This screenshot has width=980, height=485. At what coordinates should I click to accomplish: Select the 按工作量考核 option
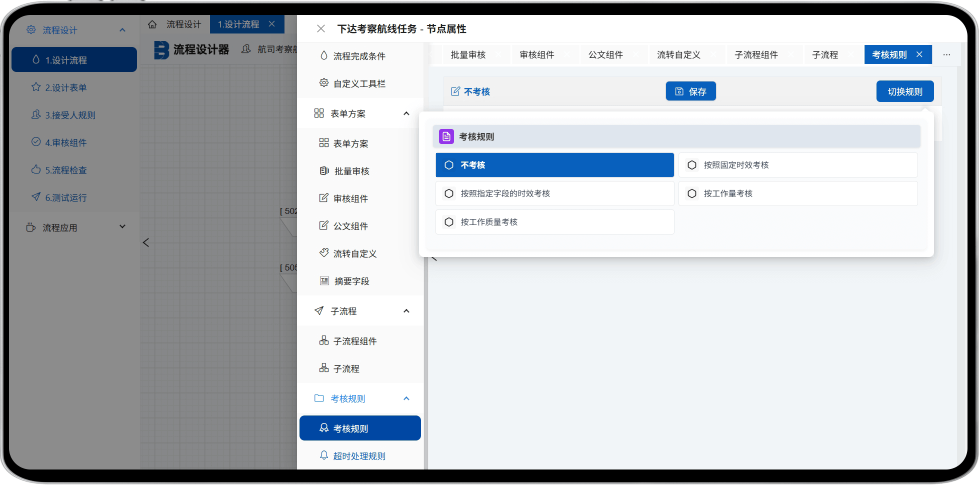point(797,193)
